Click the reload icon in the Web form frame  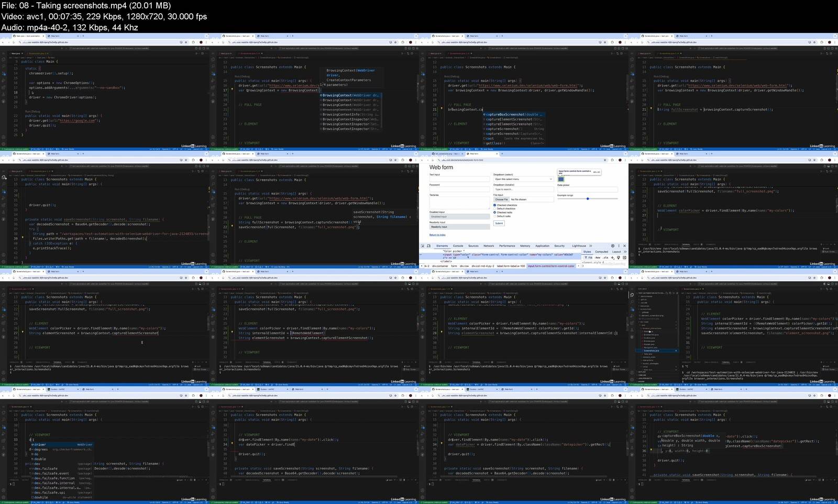click(x=433, y=160)
